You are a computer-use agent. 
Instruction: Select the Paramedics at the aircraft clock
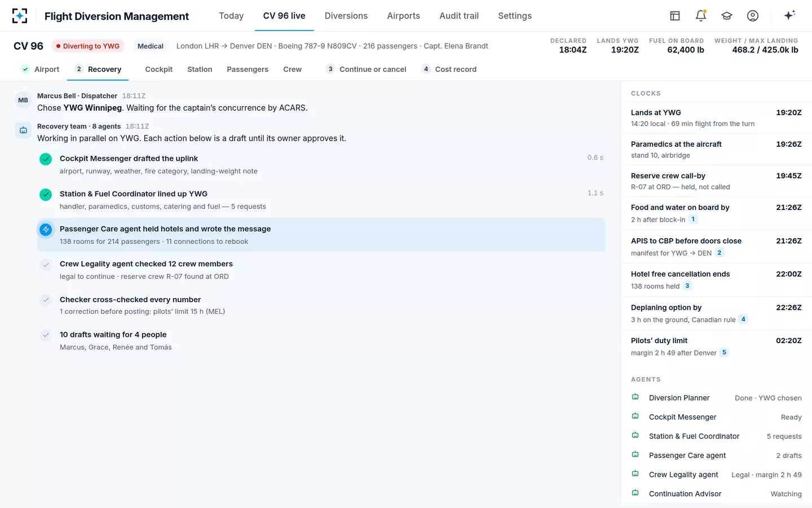click(716, 150)
